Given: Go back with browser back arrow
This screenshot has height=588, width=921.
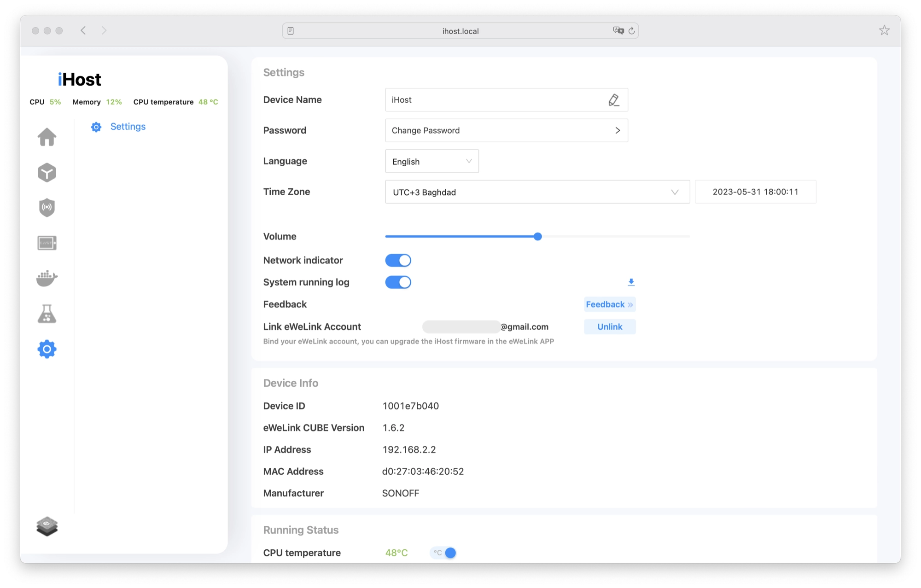Looking at the screenshot, I should coord(83,30).
